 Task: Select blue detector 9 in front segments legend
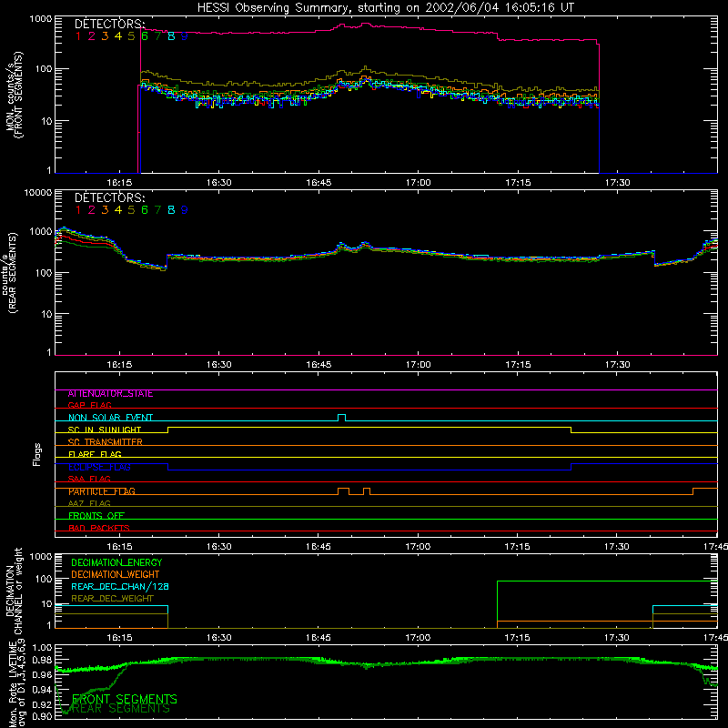click(185, 36)
